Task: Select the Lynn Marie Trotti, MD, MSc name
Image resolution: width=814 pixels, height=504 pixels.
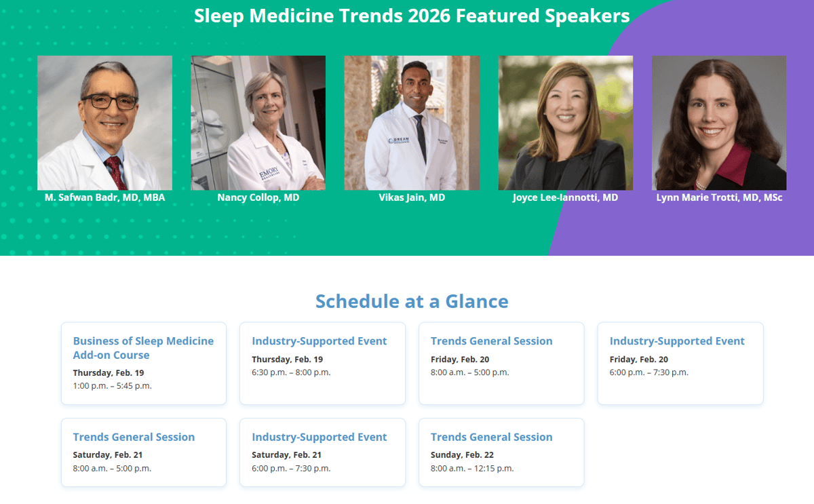Action: pos(719,198)
